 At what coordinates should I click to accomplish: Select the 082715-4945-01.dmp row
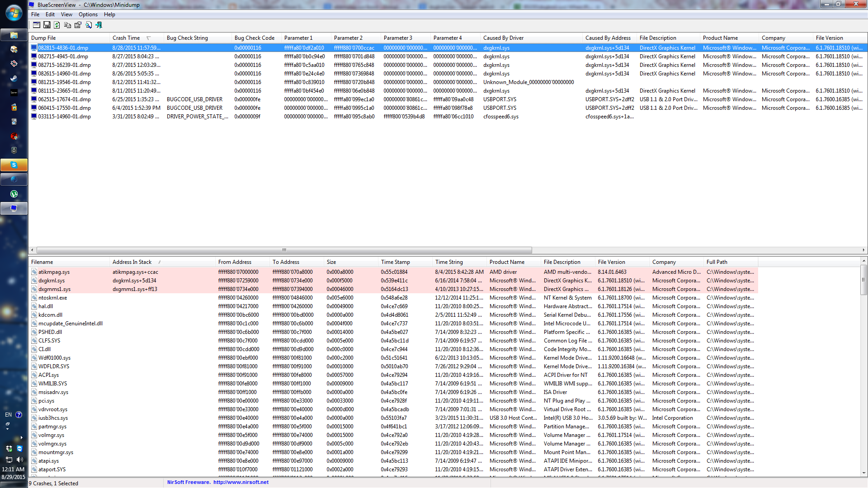448,56
